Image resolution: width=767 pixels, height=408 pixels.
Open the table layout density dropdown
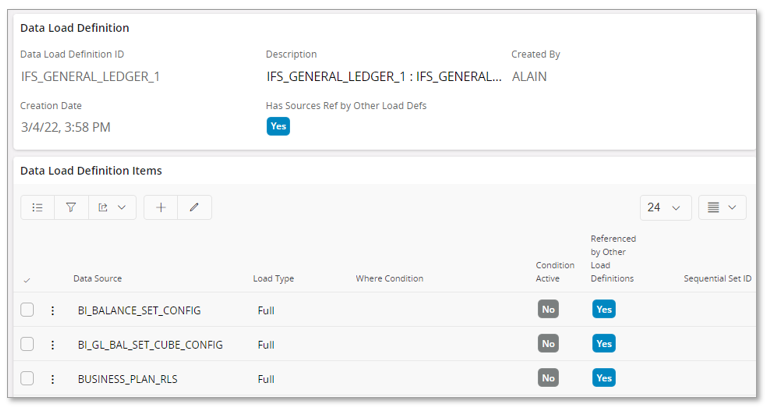pos(721,207)
